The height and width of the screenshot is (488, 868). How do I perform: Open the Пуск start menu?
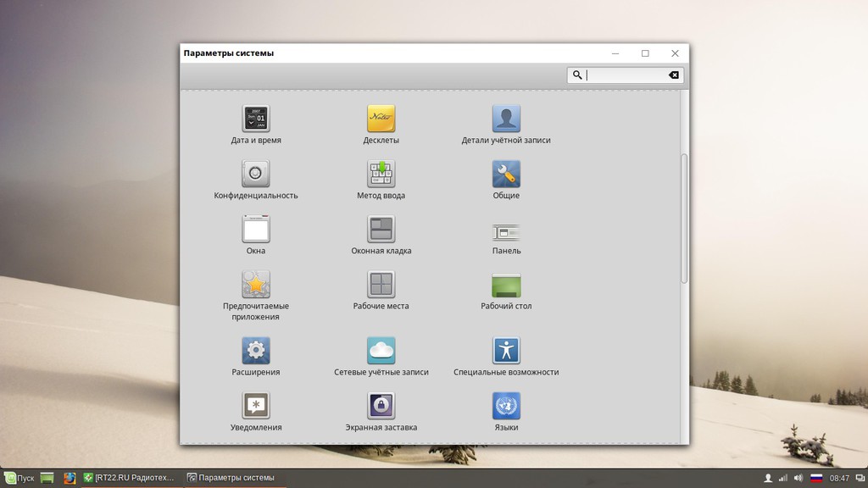pos(19,478)
